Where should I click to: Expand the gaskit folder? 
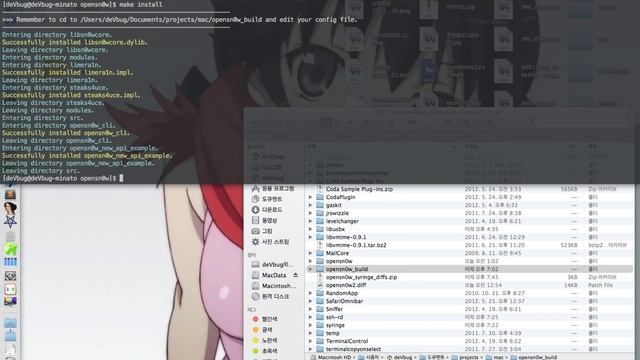click(x=310, y=205)
